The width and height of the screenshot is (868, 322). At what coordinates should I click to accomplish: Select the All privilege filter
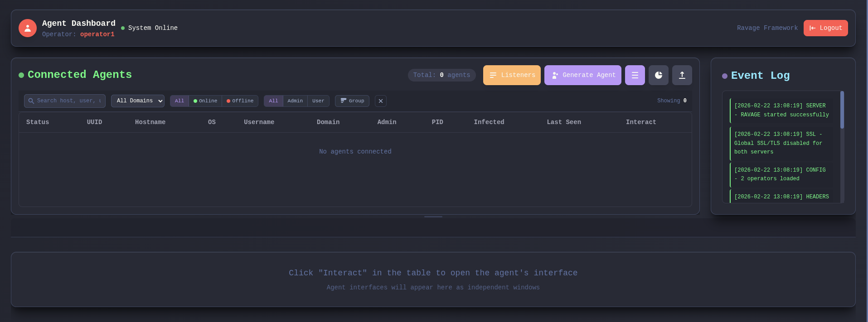pyautogui.click(x=273, y=101)
